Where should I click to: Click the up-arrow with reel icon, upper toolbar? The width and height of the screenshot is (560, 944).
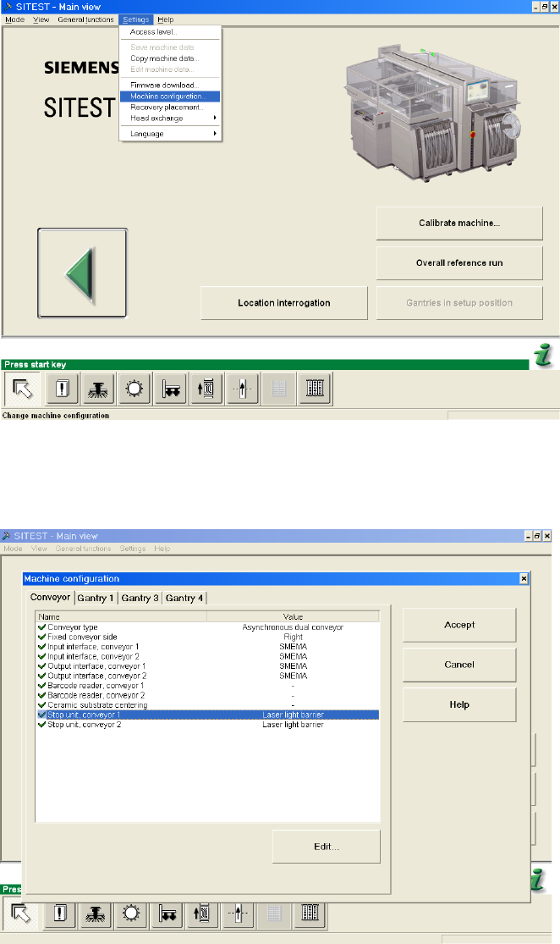tap(206, 389)
